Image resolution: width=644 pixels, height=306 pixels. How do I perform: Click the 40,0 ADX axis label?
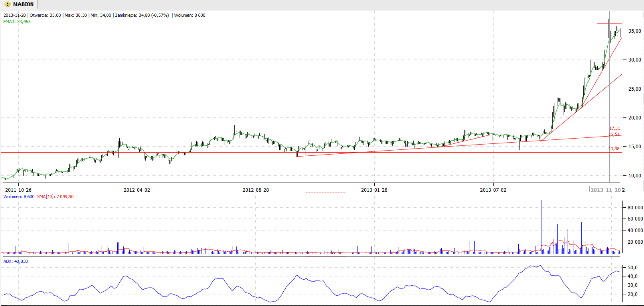click(633, 276)
